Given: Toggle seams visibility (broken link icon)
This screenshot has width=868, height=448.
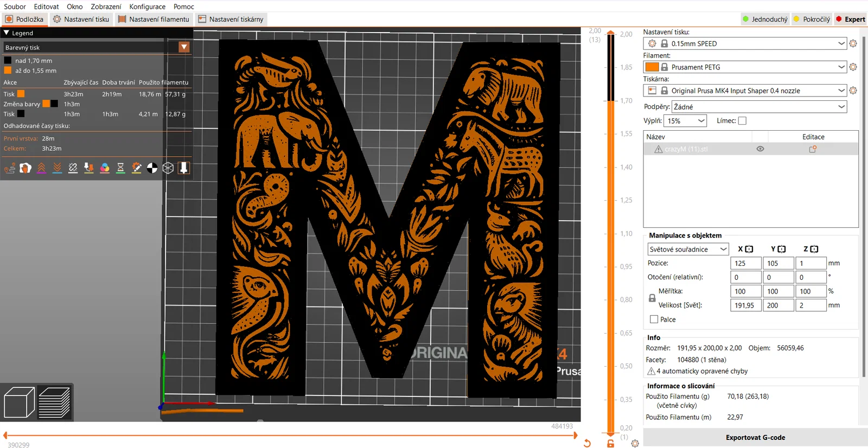Looking at the screenshot, I should click(x=73, y=168).
